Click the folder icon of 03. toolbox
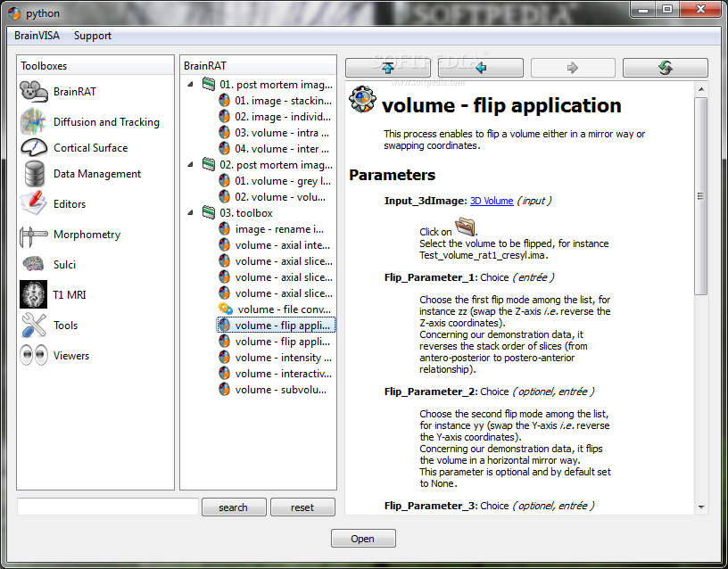 (209, 212)
